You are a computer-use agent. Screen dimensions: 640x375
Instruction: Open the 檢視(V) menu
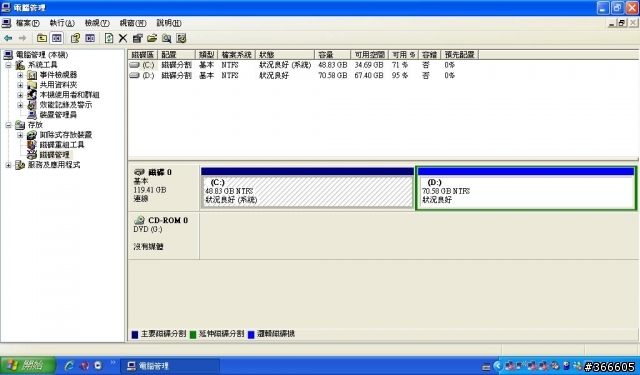coord(97,23)
